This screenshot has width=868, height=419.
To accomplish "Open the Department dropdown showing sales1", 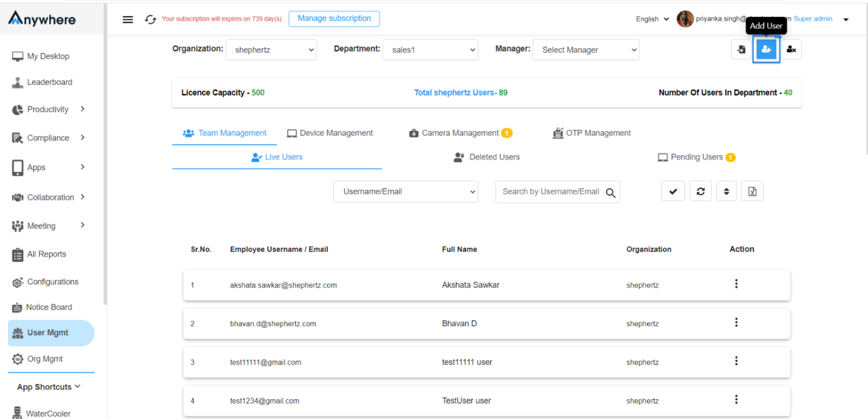I will [430, 50].
